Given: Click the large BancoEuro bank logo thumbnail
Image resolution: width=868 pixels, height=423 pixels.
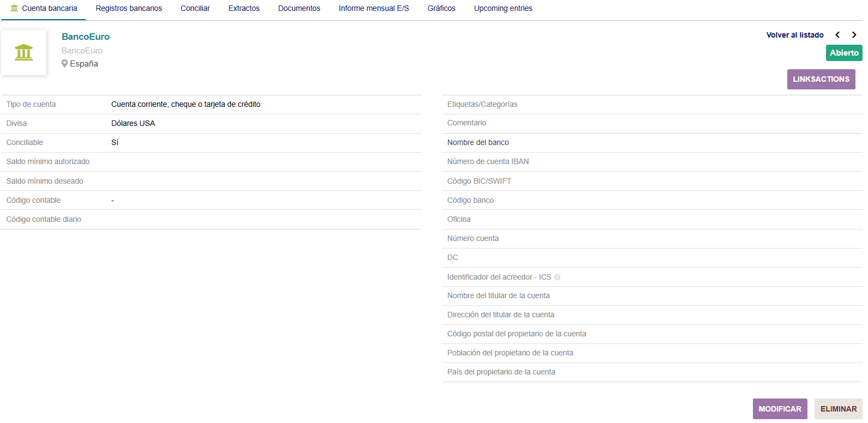Looking at the screenshot, I should click(x=23, y=52).
